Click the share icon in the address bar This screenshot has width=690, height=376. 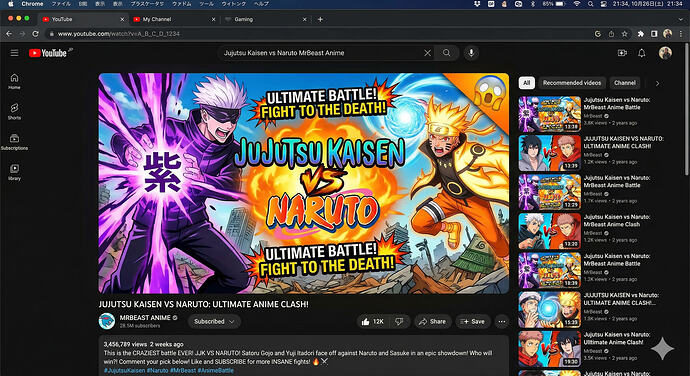tap(611, 34)
